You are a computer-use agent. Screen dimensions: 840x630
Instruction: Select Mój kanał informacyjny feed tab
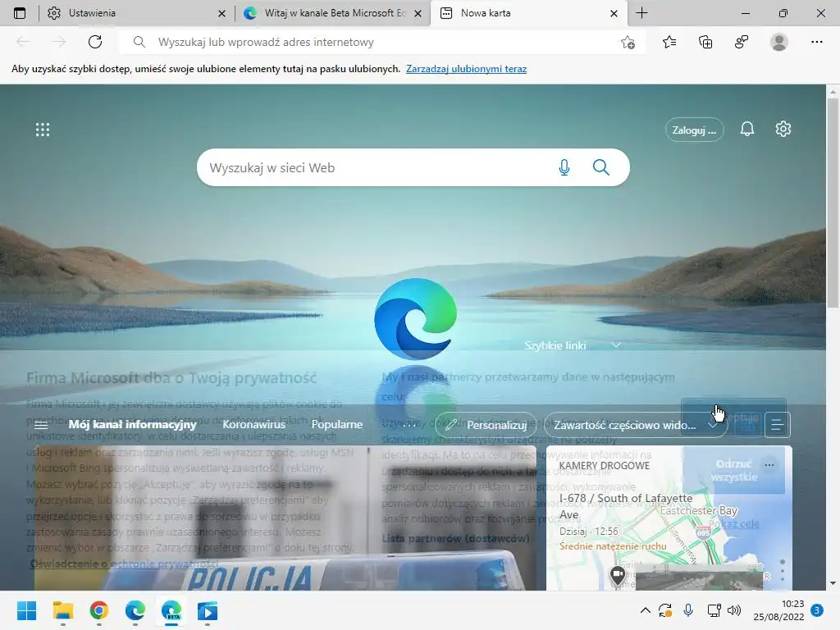(133, 425)
